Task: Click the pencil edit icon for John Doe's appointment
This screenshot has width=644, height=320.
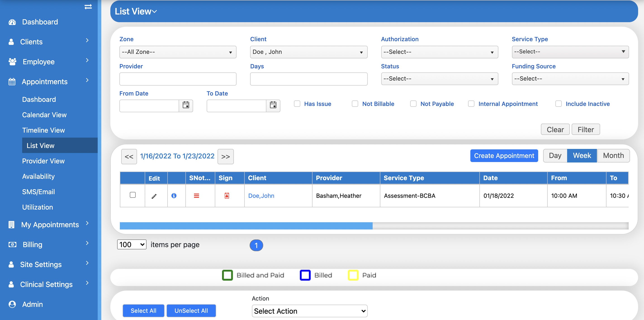Action: pos(154,196)
